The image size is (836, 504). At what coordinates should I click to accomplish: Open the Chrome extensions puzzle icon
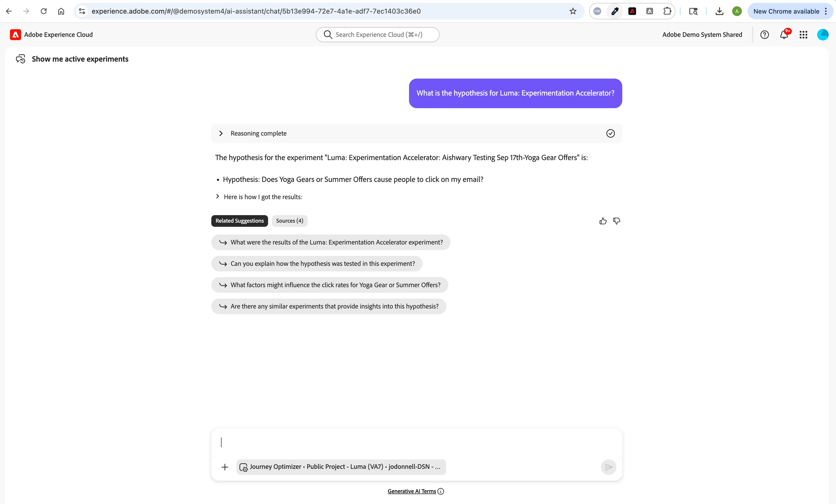(667, 11)
